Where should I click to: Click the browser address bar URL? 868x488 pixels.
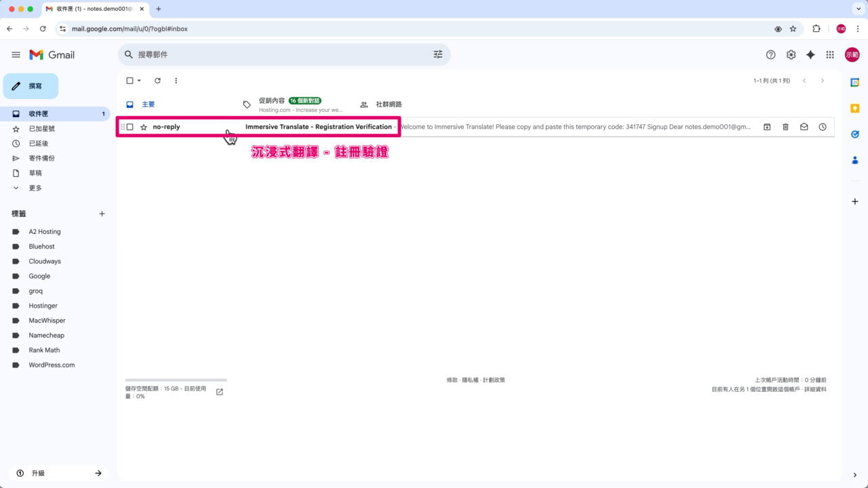[130, 29]
